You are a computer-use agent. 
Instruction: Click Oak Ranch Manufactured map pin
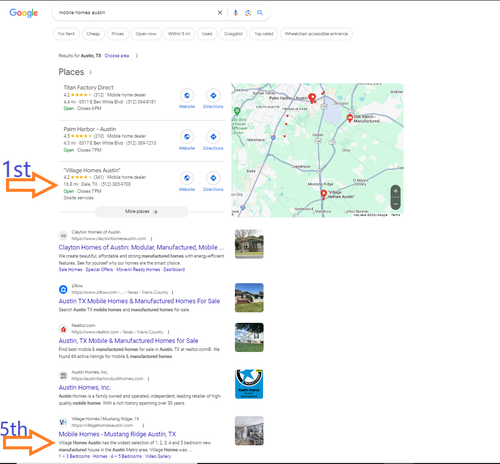[350, 118]
